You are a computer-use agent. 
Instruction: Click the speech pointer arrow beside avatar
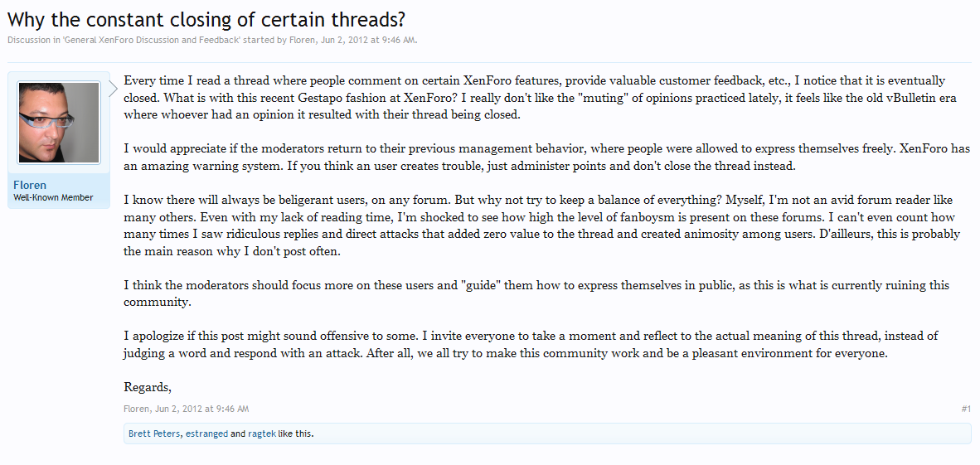113,89
